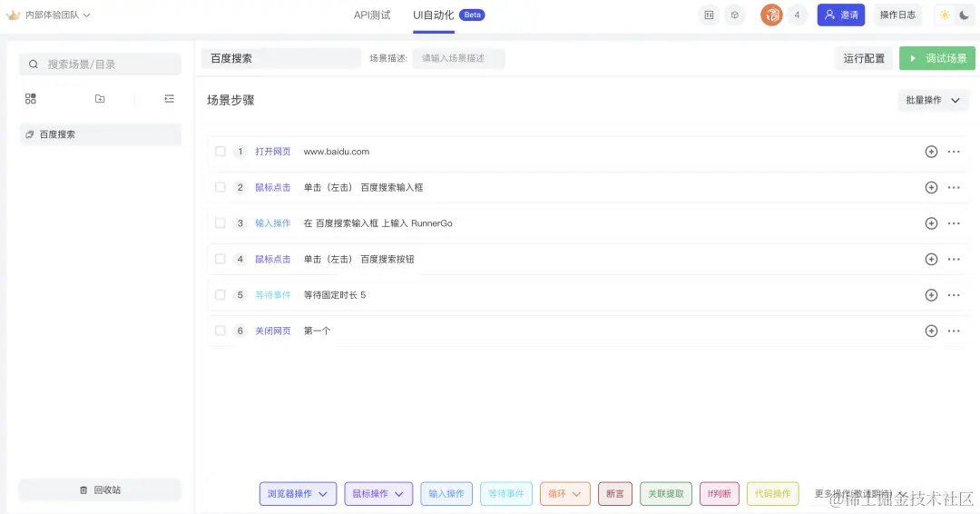This screenshot has height=514, width=980.
Task: Open the more options dots for row 5 等待固定时长
Action: pyautogui.click(x=954, y=294)
